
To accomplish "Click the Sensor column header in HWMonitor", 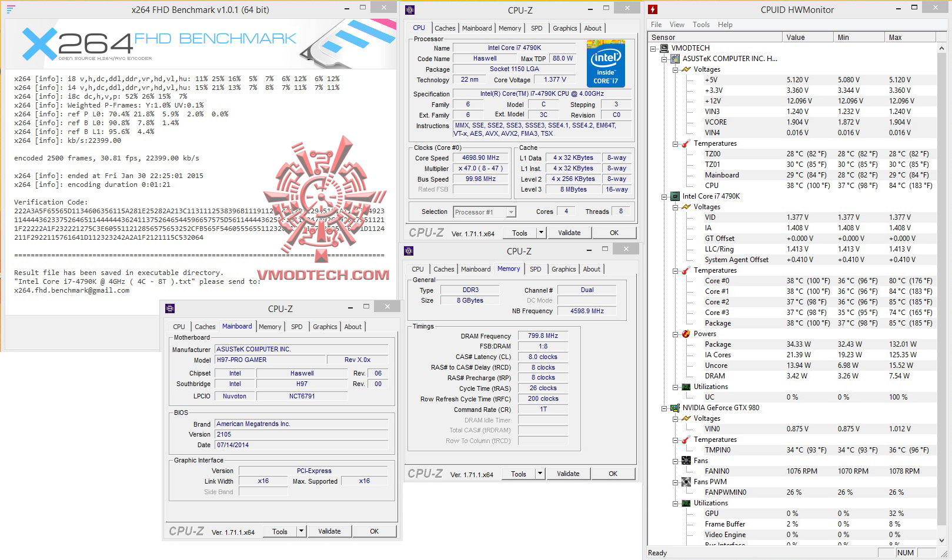I will pyautogui.click(x=716, y=37).
